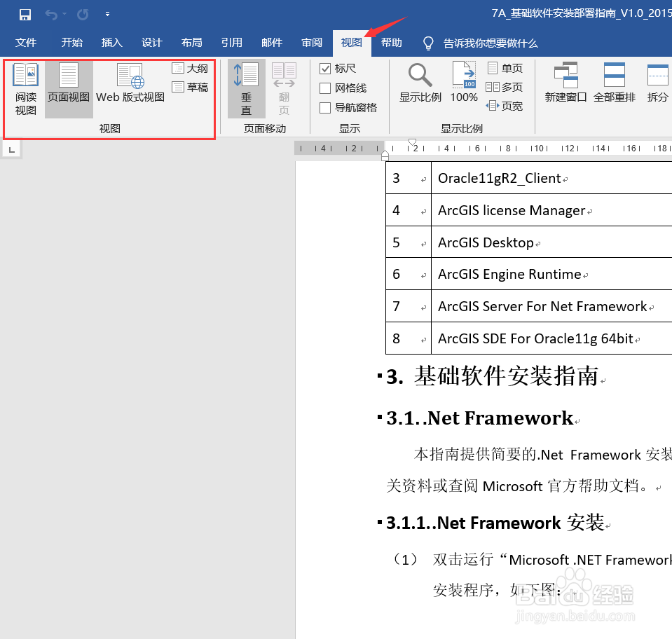Select the 视图 ribbon tab
The height and width of the screenshot is (639, 672).
(x=352, y=43)
